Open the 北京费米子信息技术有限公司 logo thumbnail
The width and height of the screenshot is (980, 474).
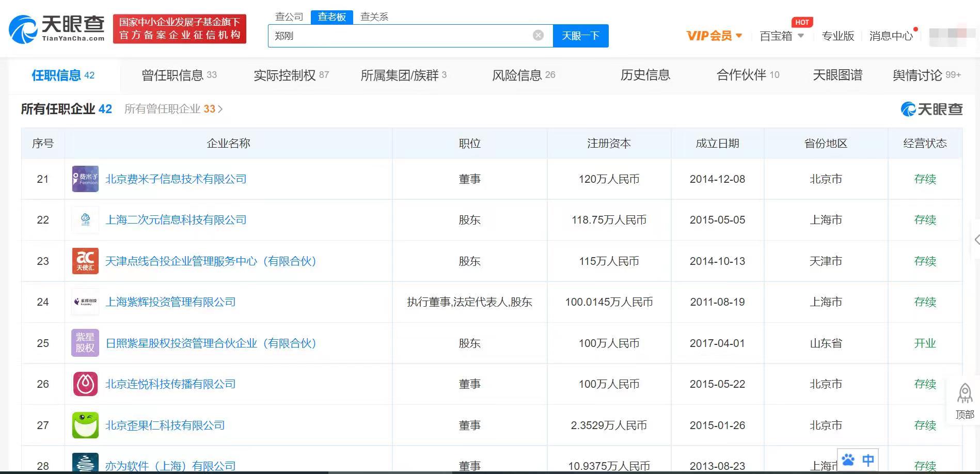click(85, 179)
